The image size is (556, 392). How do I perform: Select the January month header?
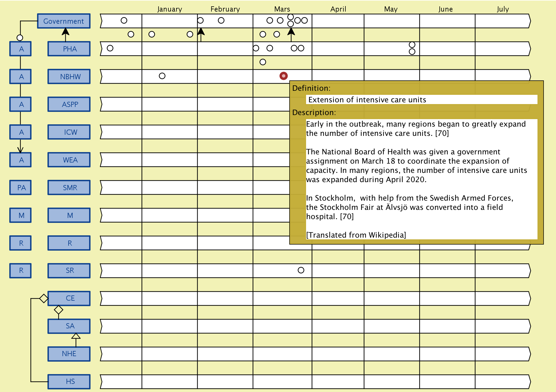pyautogui.click(x=170, y=9)
